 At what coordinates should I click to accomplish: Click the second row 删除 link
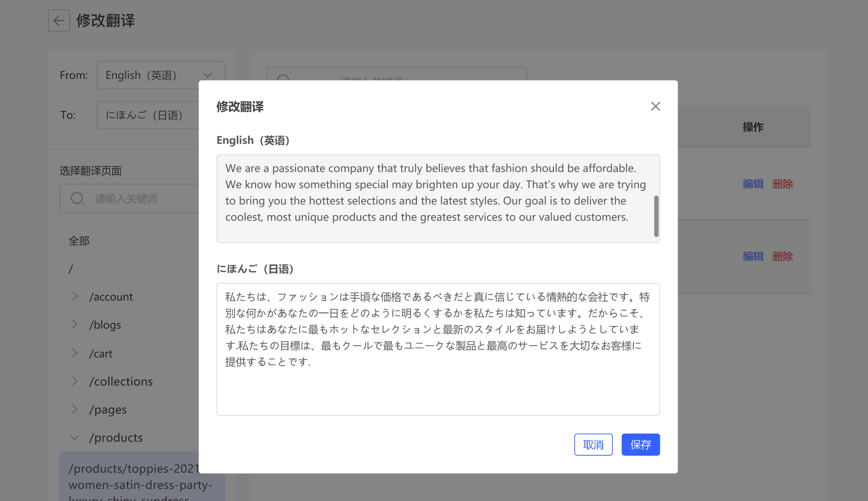pyautogui.click(x=782, y=256)
